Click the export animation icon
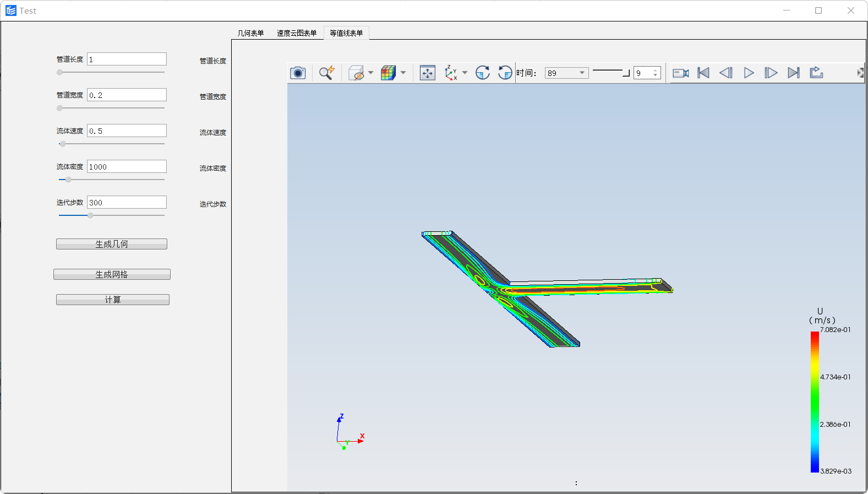Image resolution: width=868 pixels, height=494 pixels. tap(816, 73)
